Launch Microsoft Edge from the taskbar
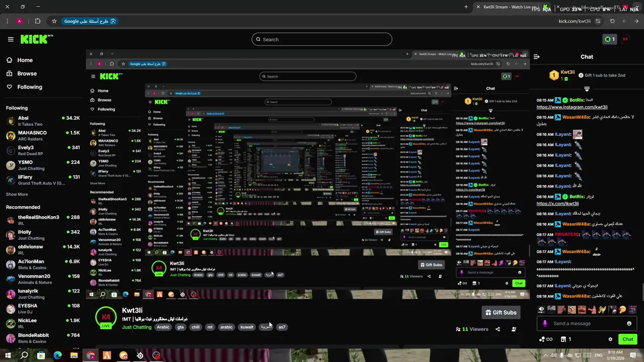Viewport: 644px width, 362px height. click(x=57, y=355)
